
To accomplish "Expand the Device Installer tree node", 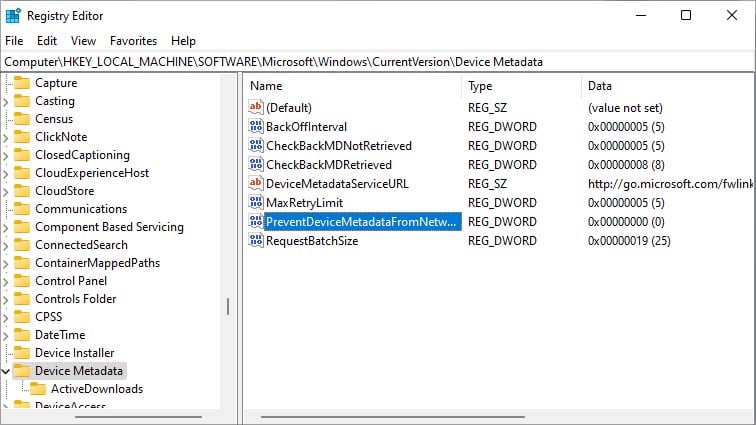I will [x=7, y=353].
